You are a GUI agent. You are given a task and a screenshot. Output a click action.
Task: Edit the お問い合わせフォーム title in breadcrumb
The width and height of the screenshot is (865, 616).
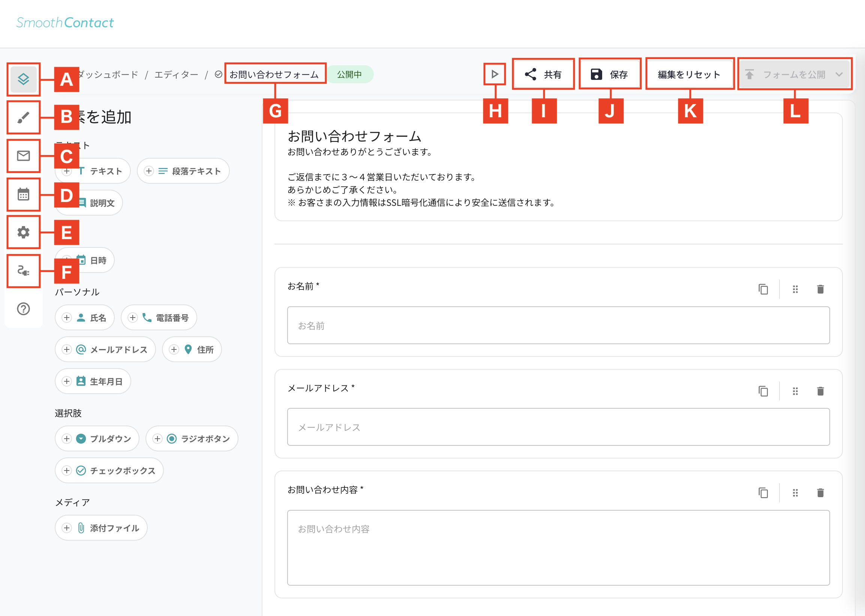[x=274, y=74]
